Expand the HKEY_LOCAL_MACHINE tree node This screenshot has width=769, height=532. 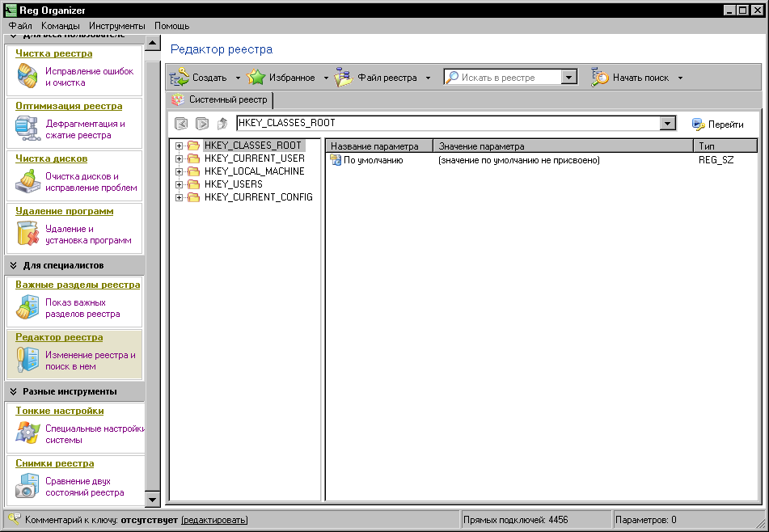click(179, 171)
